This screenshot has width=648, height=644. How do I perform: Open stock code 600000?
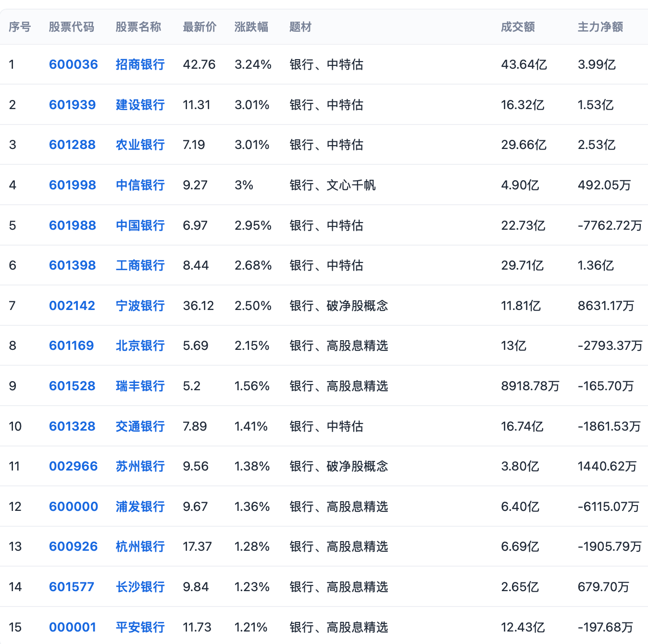74,507
